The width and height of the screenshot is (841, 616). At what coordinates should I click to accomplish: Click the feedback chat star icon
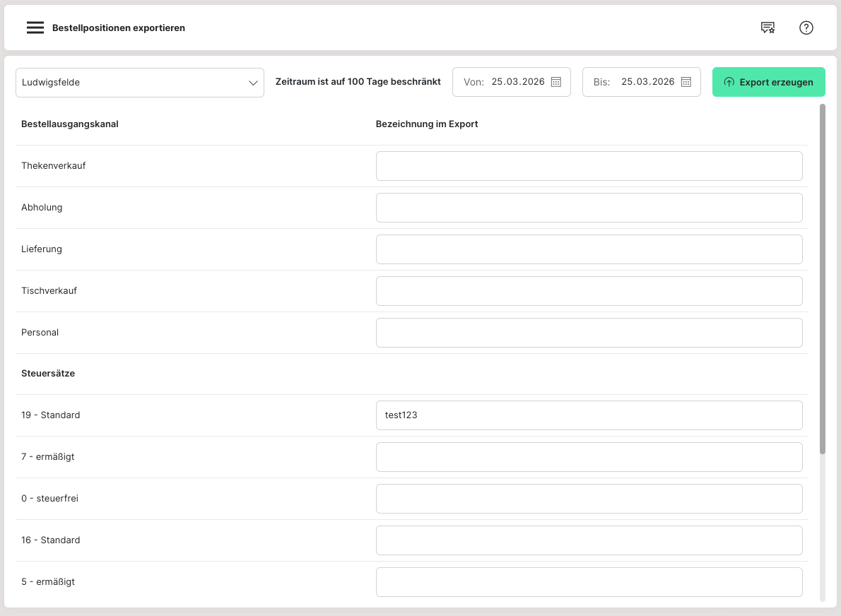[x=768, y=28]
